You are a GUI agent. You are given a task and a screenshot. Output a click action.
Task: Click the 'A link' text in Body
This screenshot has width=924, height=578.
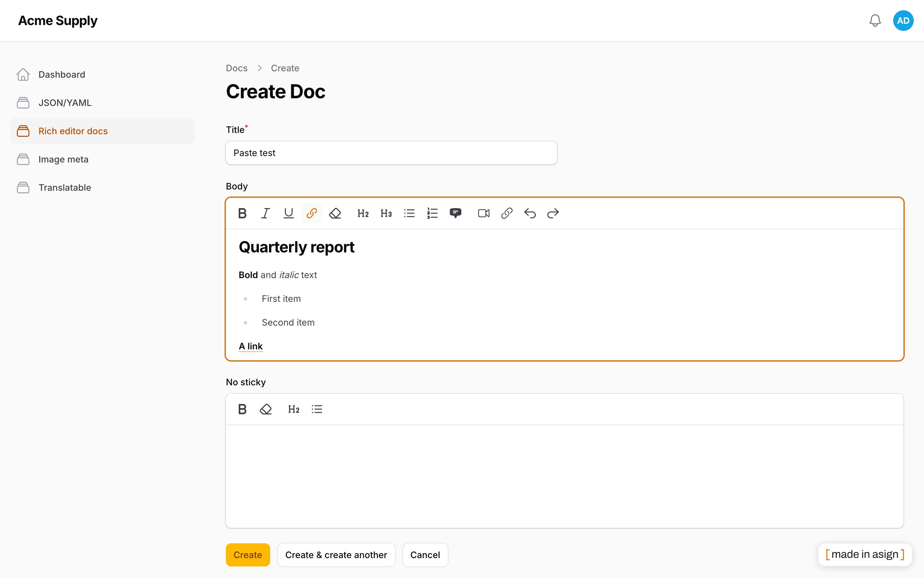click(x=251, y=346)
